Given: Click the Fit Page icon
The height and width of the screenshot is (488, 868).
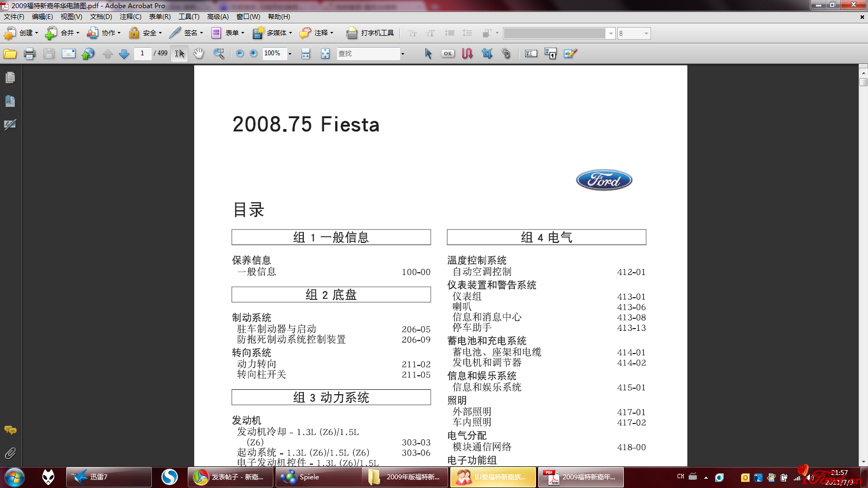Looking at the screenshot, I should coord(325,54).
